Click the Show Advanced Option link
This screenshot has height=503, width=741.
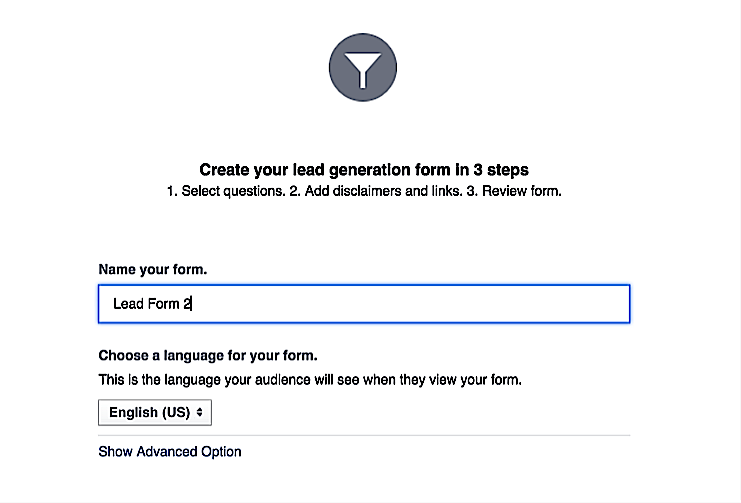tap(170, 451)
